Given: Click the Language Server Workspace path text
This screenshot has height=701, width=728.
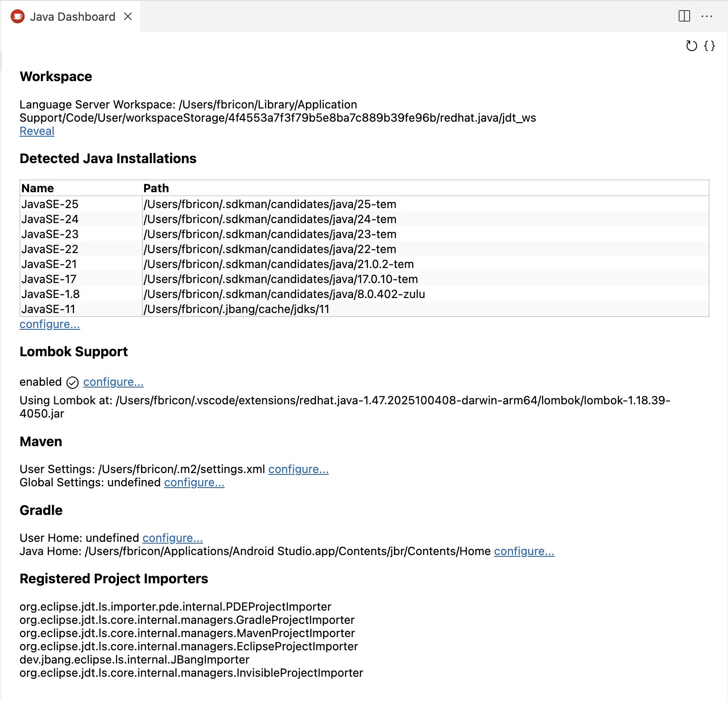Looking at the screenshot, I should [x=278, y=111].
